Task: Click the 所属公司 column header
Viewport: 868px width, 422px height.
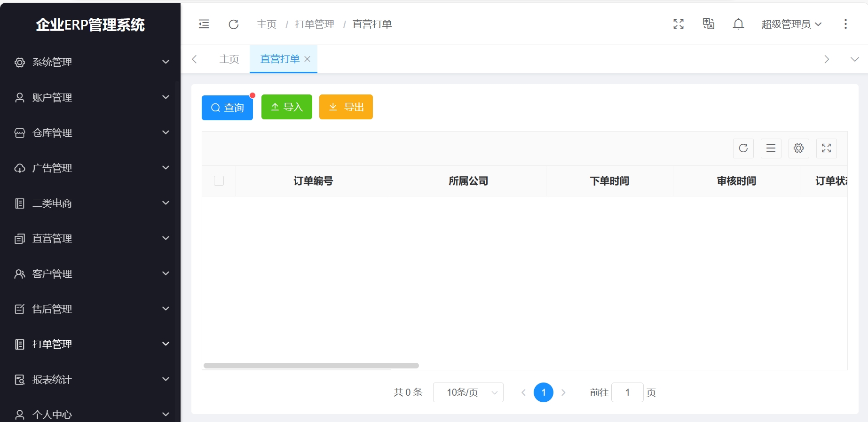Action: pyautogui.click(x=468, y=181)
